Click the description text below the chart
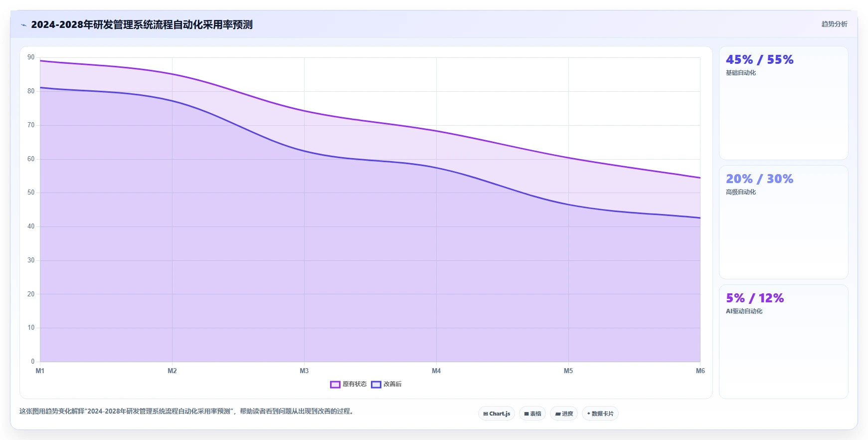Image resolution: width=868 pixels, height=440 pixels. tap(187, 412)
